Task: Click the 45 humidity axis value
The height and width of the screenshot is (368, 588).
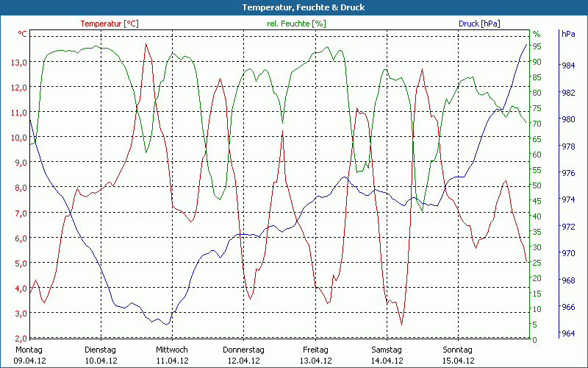Action: (537, 201)
